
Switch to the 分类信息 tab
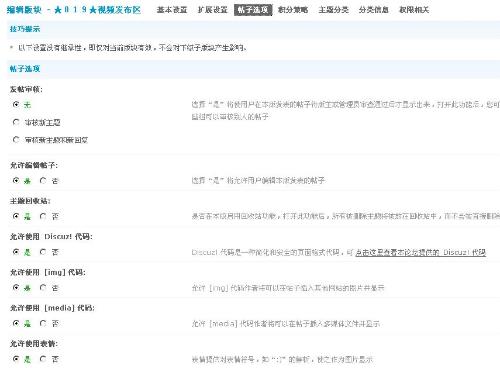tap(374, 10)
